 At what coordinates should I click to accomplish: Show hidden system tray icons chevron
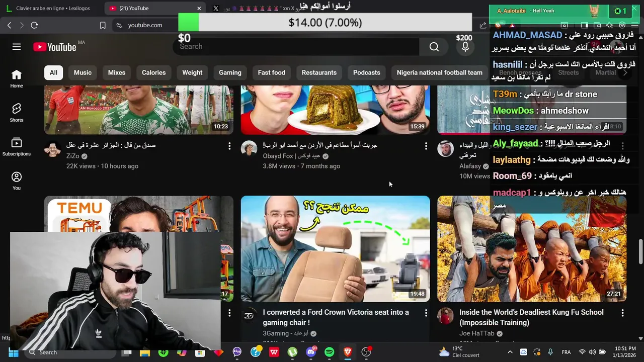[510, 352]
